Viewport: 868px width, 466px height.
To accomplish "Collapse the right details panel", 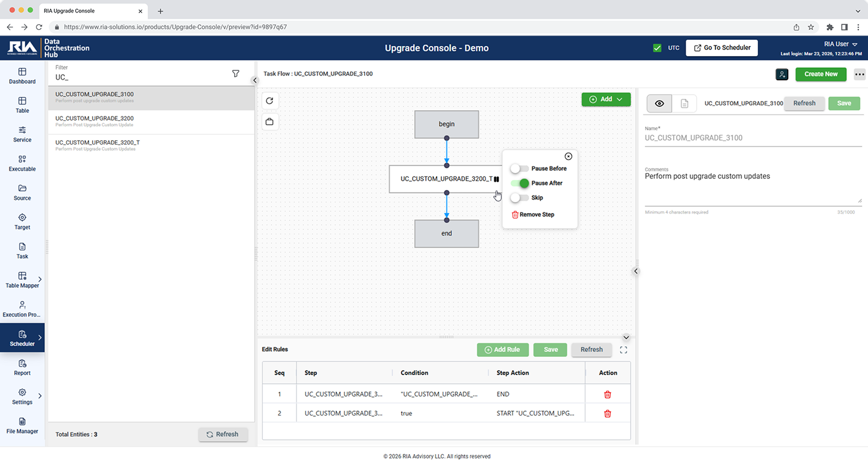I will click(x=636, y=271).
